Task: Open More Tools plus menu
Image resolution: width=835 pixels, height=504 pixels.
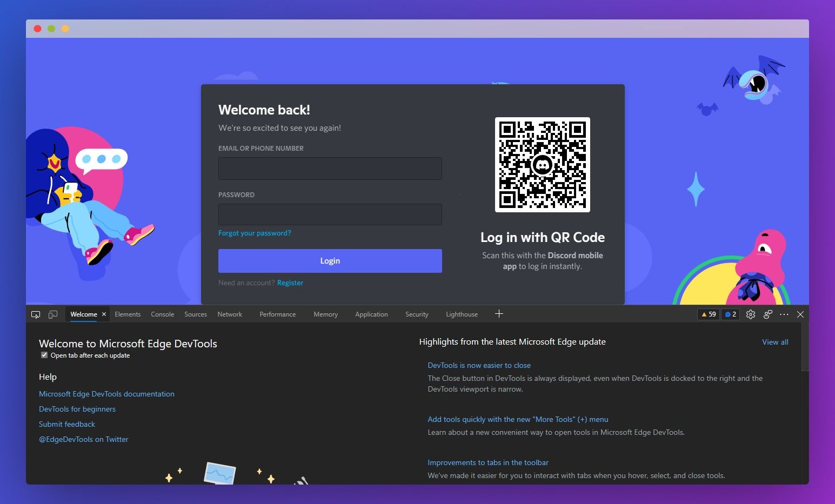Action: [x=499, y=314]
